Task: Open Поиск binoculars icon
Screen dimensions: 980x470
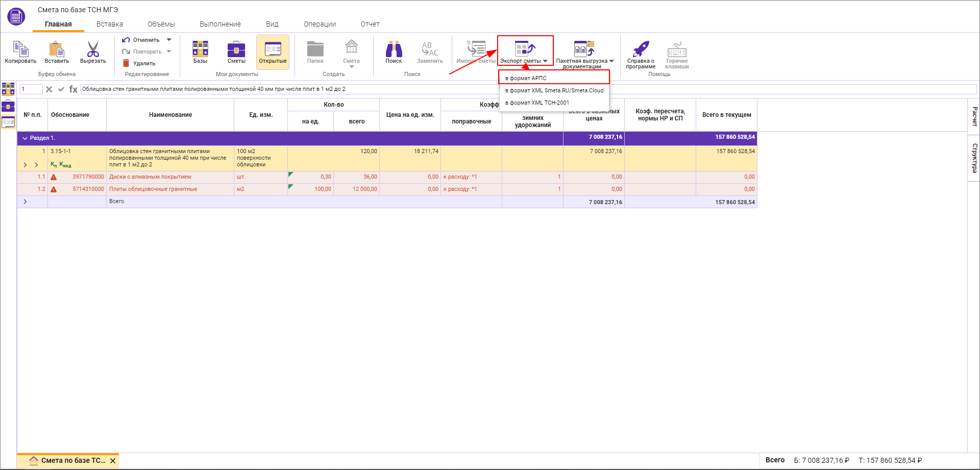Action: click(x=394, y=48)
